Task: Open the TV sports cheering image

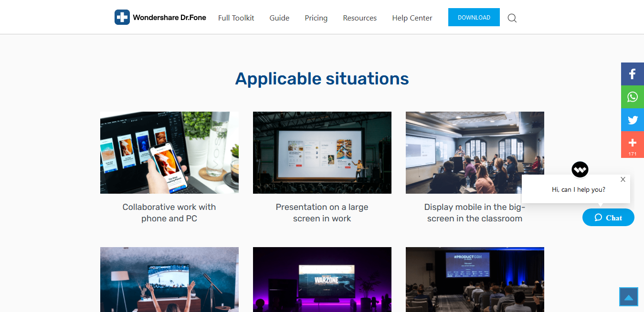Action: pos(169,280)
